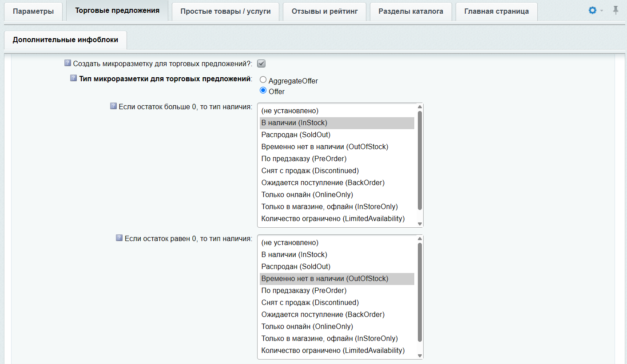Open help hint for 'Если остаток больше 0'

[x=113, y=106]
